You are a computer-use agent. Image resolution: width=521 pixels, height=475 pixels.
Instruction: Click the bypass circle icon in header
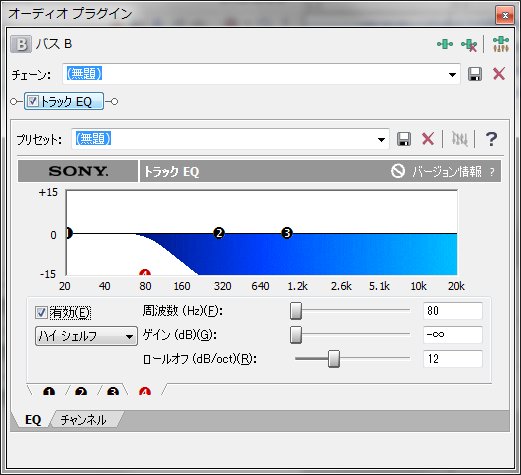tap(398, 171)
